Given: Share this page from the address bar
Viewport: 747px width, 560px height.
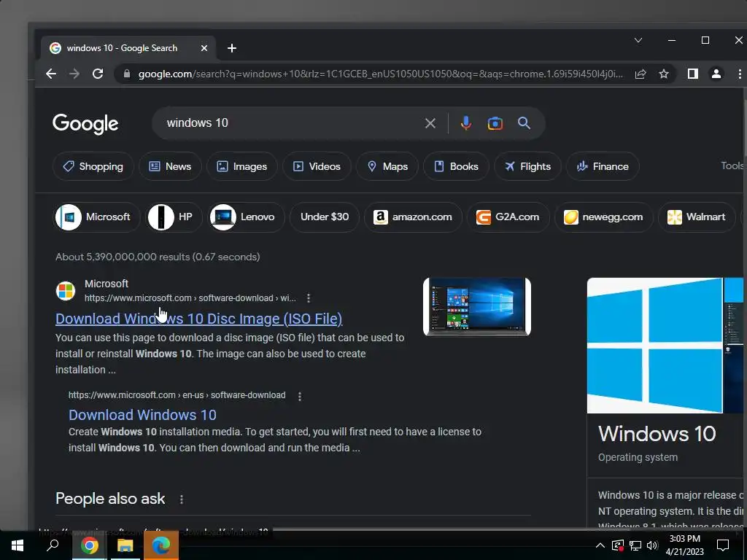Looking at the screenshot, I should [x=640, y=74].
